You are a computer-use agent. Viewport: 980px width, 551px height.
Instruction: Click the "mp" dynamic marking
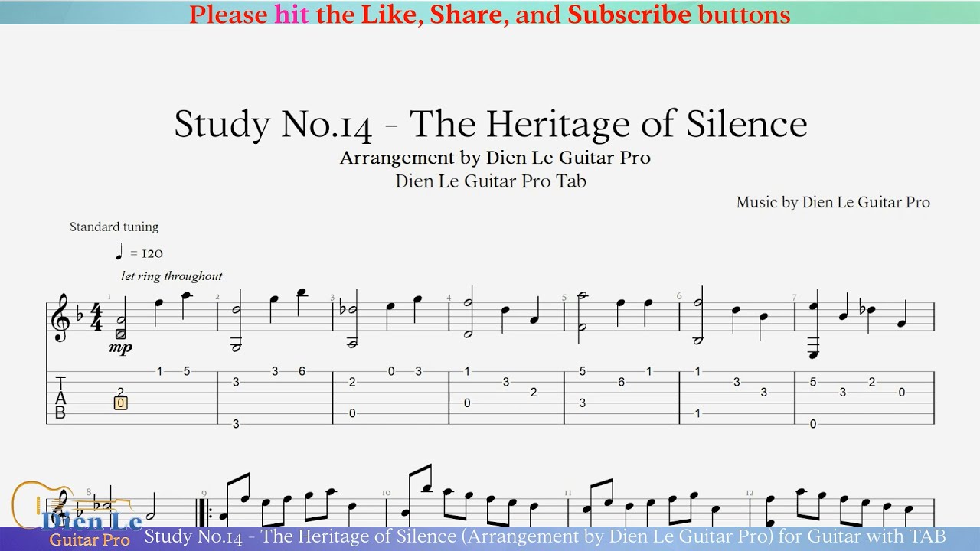pyautogui.click(x=120, y=348)
